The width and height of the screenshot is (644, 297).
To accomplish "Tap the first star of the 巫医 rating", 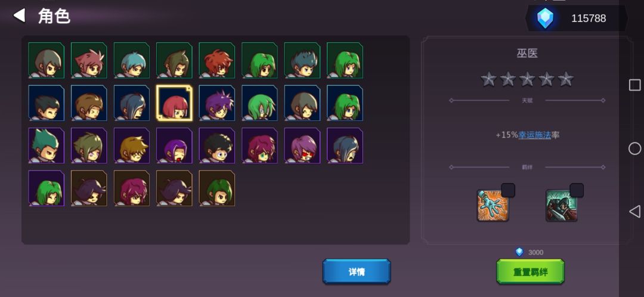I will point(488,79).
